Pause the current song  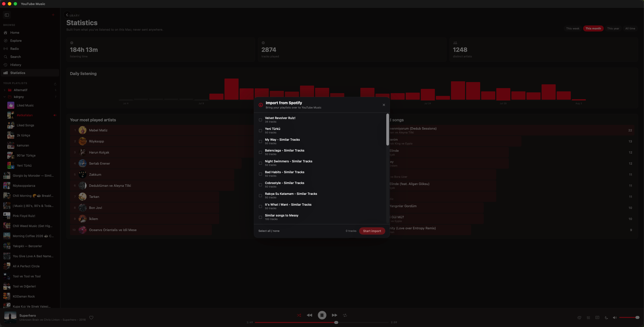pos(322,315)
